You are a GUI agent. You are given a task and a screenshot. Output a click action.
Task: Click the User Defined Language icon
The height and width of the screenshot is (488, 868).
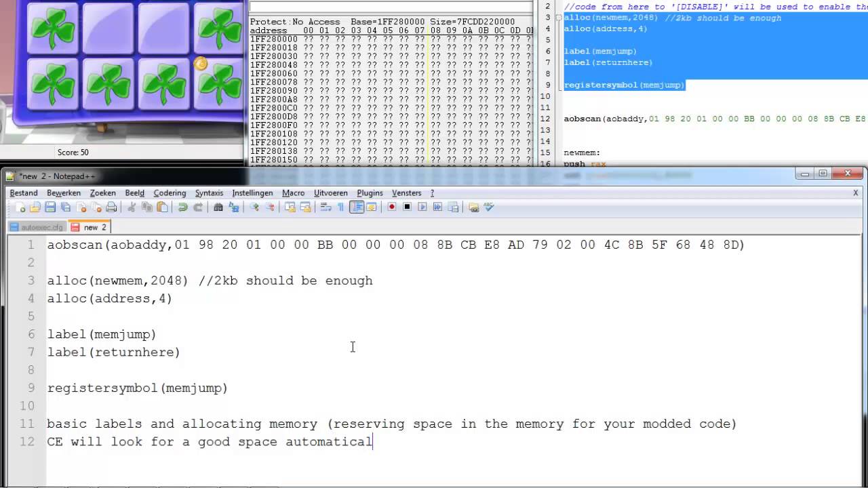pos(371,207)
